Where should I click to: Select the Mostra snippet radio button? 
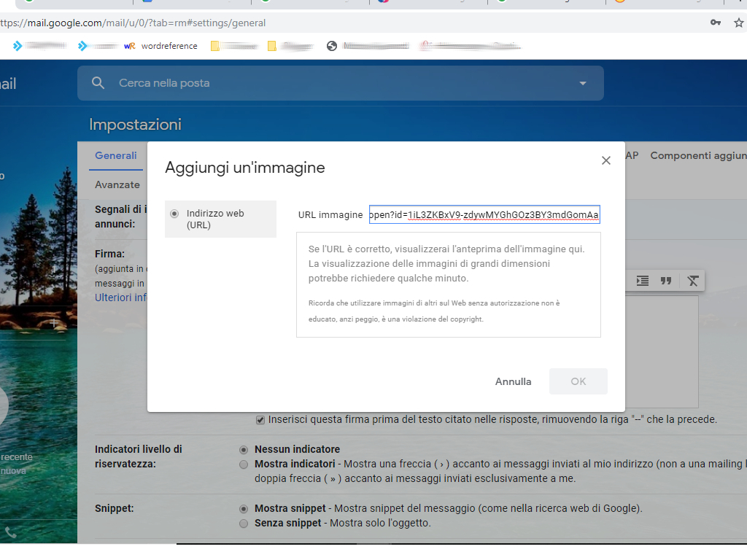click(x=244, y=508)
